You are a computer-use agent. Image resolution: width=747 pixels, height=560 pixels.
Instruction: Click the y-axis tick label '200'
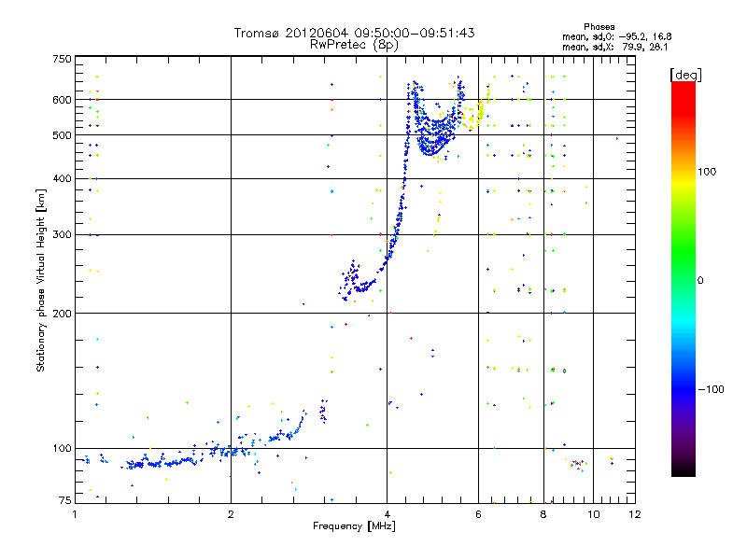[62, 314]
